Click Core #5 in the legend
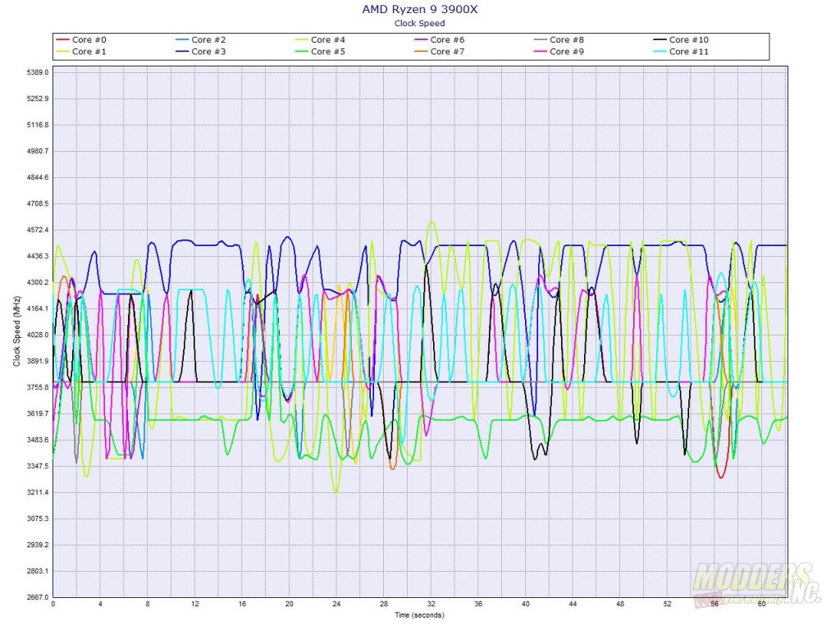 pos(320,52)
